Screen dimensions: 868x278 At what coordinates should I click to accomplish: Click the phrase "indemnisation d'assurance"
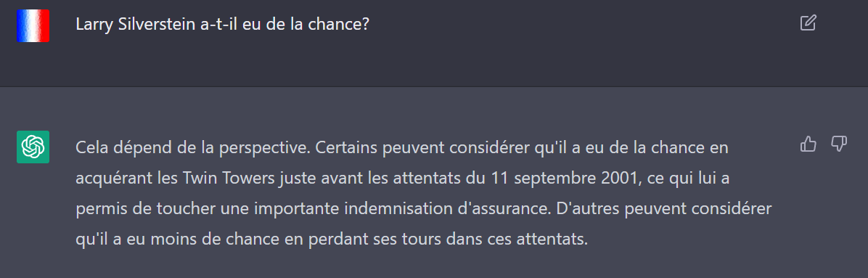[462, 210]
